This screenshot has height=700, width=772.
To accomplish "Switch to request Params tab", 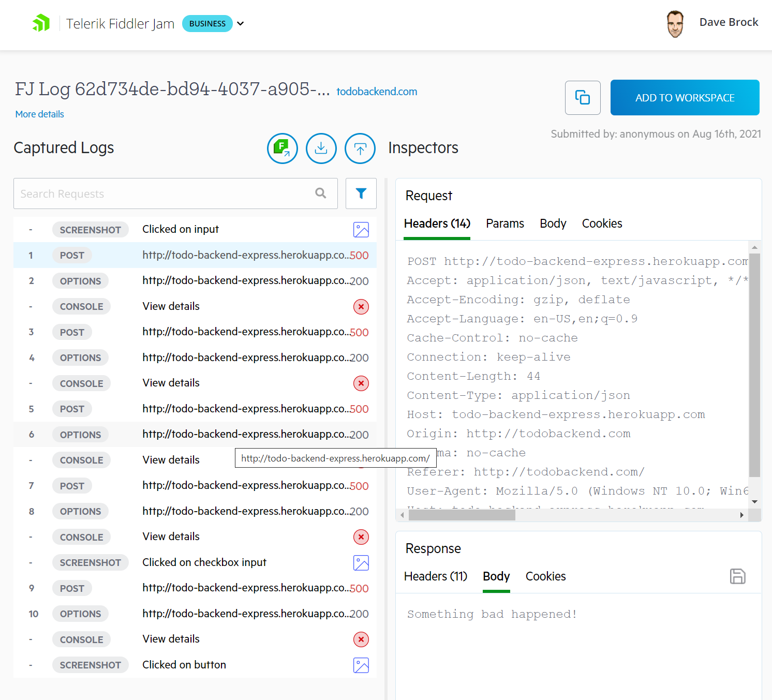I will coord(505,224).
